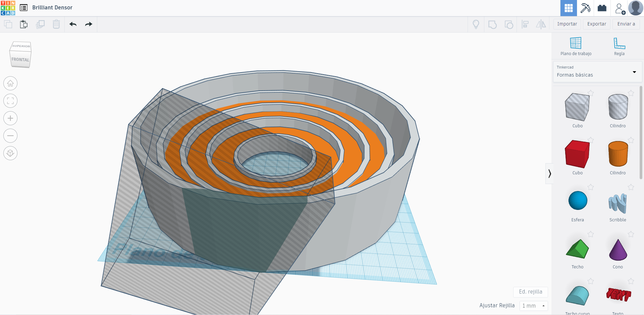
Task: Select the Scribble shape
Action: (618, 203)
